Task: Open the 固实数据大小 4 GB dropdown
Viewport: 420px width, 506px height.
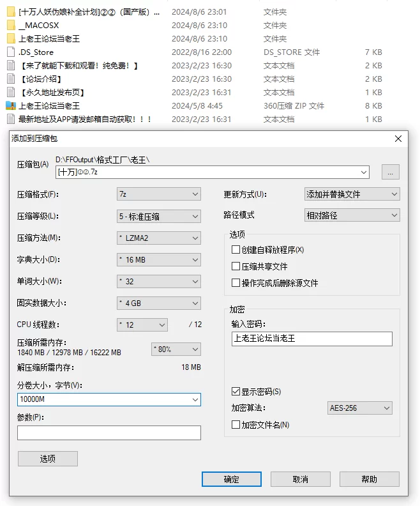Action: click(158, 303)
